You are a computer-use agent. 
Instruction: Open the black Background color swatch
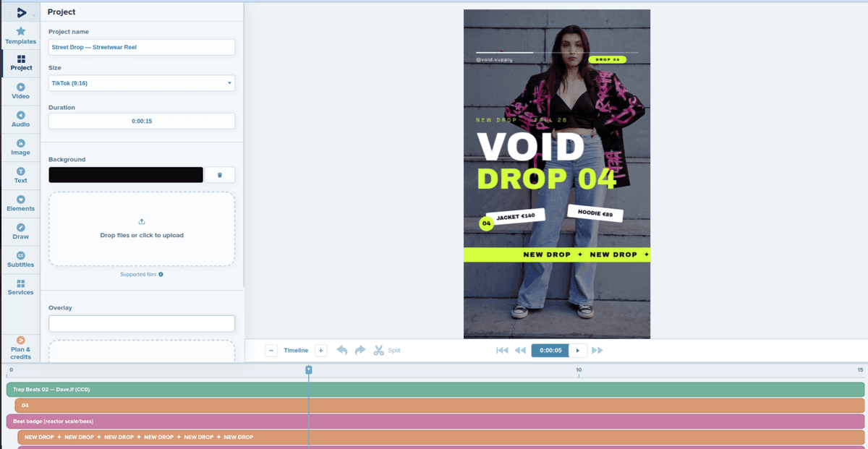[126, 175]
